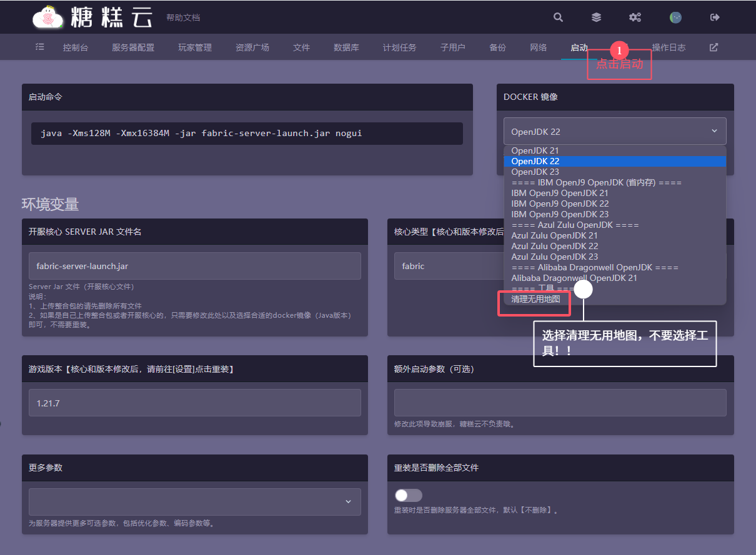Pick IBM OpenJ9 OpenJDK 23 option
Screen dimensions: 756x555
[x=559, y=214]
